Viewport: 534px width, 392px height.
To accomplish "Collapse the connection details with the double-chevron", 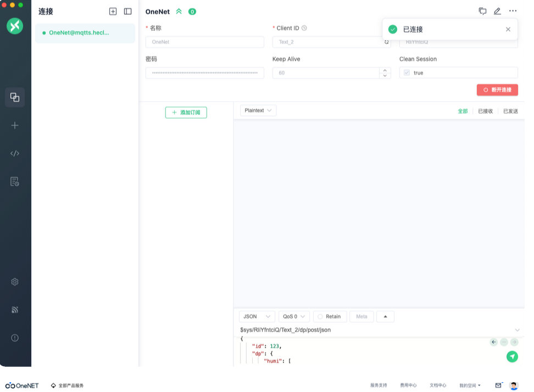I will tap(179, 12).
